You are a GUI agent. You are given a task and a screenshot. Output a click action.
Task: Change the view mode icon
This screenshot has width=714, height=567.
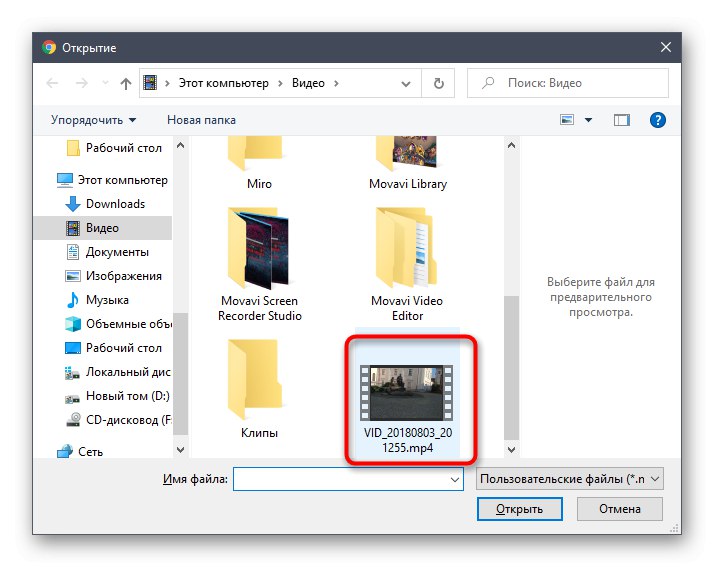coord(567,120)
